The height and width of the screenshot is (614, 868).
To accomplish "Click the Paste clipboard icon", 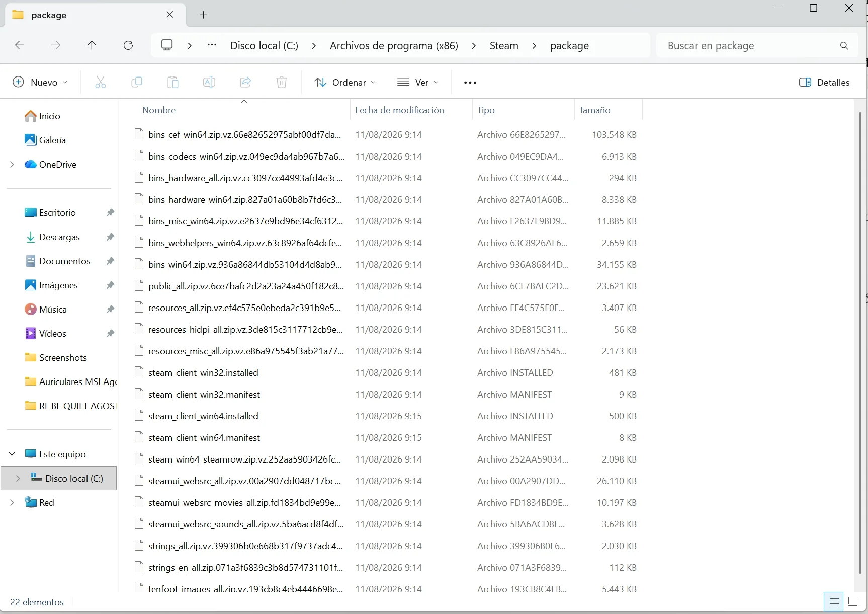I will click(x=173, y=82).
